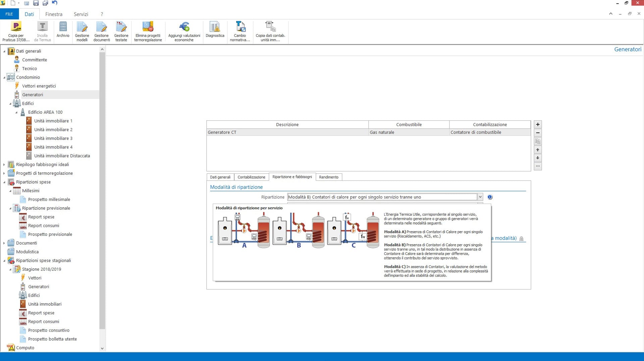644x361 pixels.
Task: Open the Ripartizione dropdown arrow
Action: point(480,197)
